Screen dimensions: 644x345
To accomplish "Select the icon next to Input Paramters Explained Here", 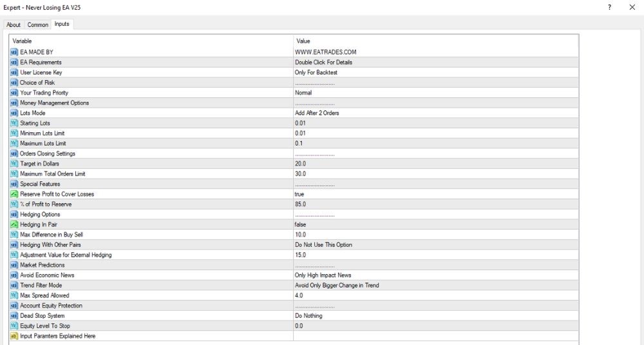I will [x=14, y=336].
